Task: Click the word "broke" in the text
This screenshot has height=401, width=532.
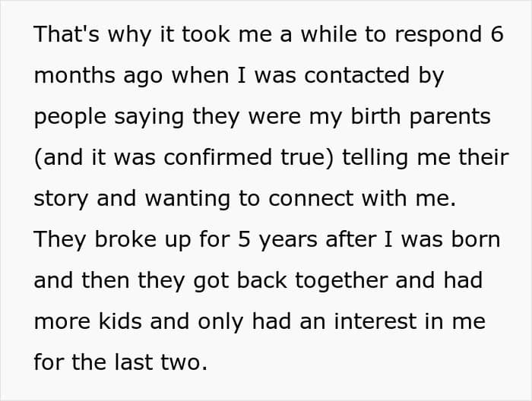Action: 125,239
